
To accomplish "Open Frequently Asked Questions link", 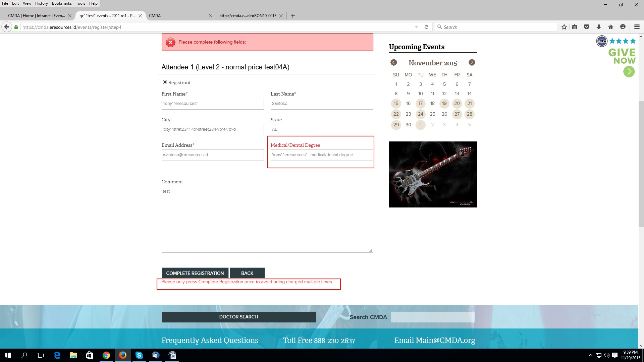I will [210, 340].
